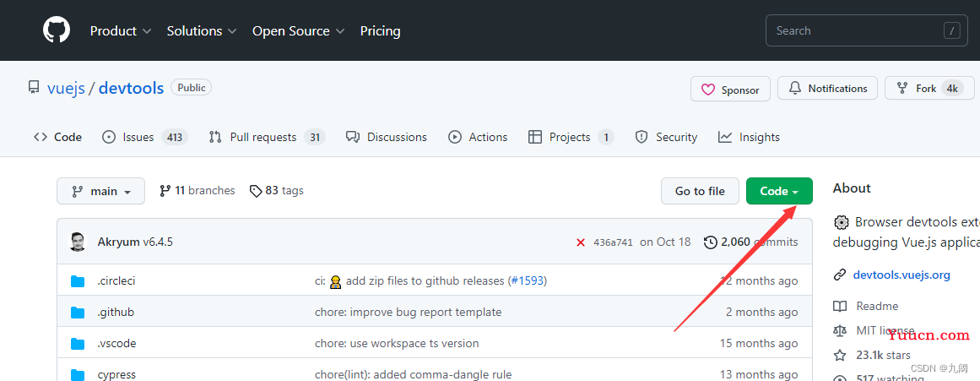Click the MIT license scale icon
The width and height of the screenshot is (980, 381).
(x=840, y=330)
